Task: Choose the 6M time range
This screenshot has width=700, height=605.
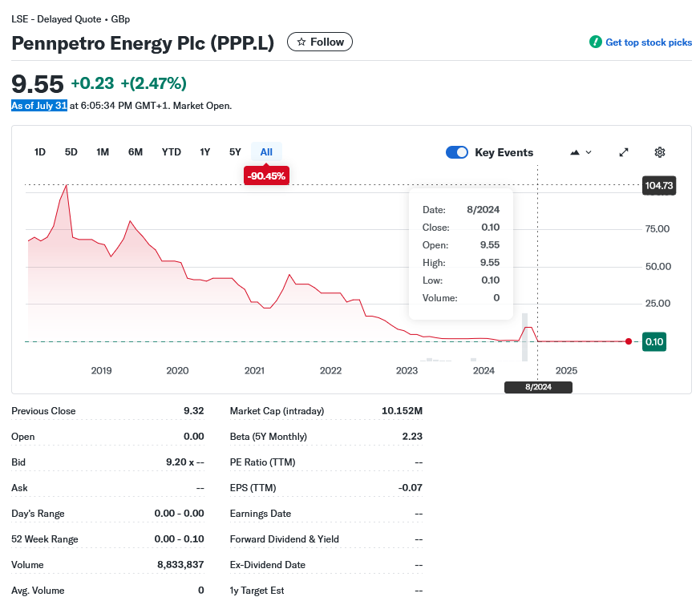Action: coord(136,152)
